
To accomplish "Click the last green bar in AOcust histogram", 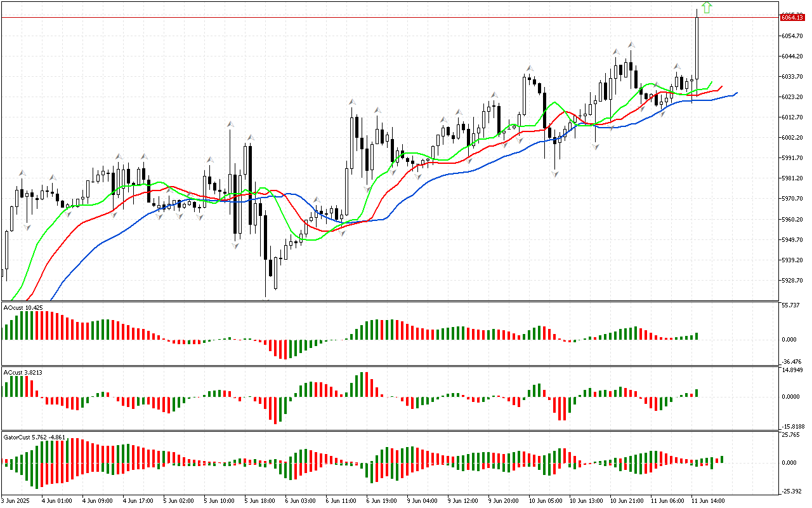I will (697, 335).
